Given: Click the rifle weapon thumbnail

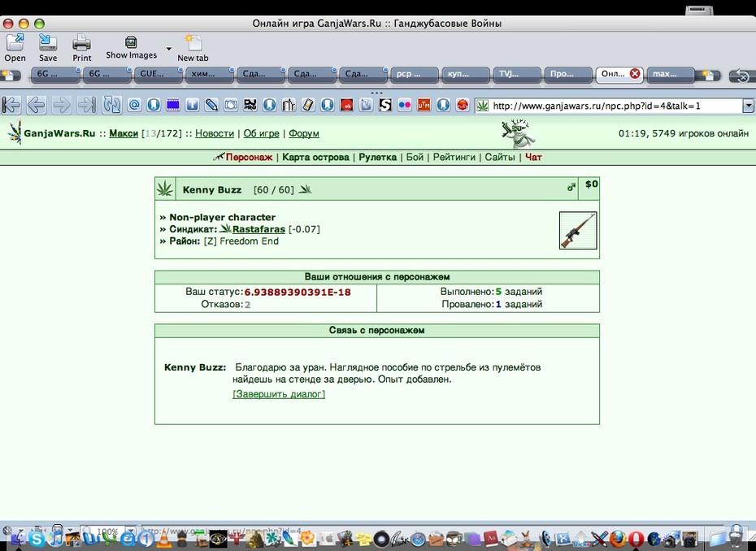Looking at the screenshot, I should (578, 231).
